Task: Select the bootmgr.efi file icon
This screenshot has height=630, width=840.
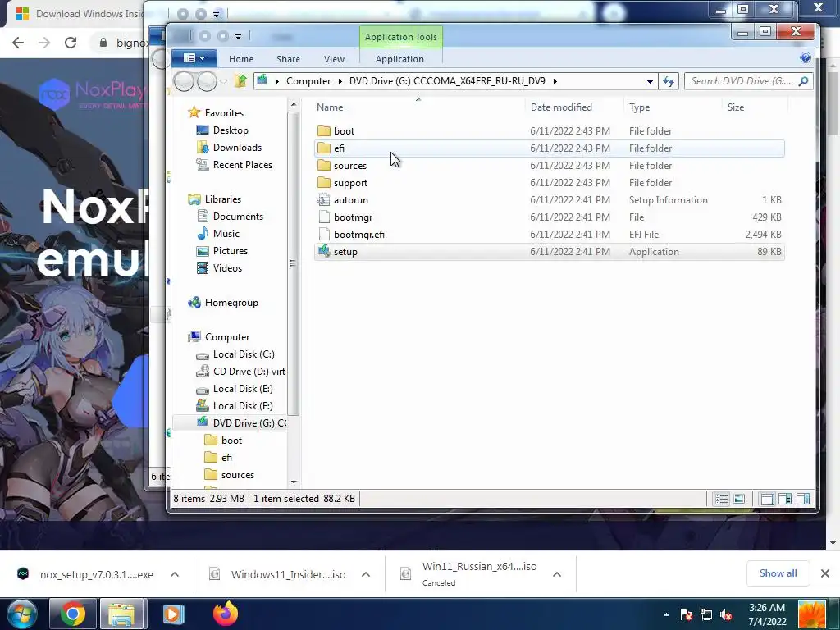Action: coord(323,234)
